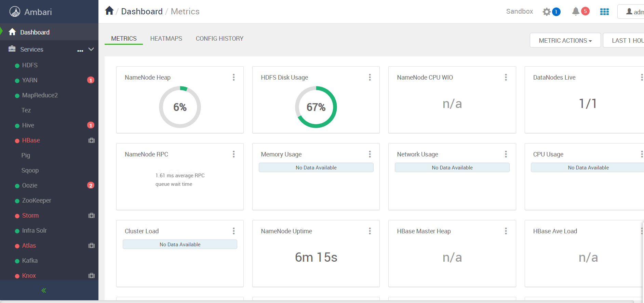Open Atlas service
The width and height of the screenshot is (644, 303).
coord(29,246)
